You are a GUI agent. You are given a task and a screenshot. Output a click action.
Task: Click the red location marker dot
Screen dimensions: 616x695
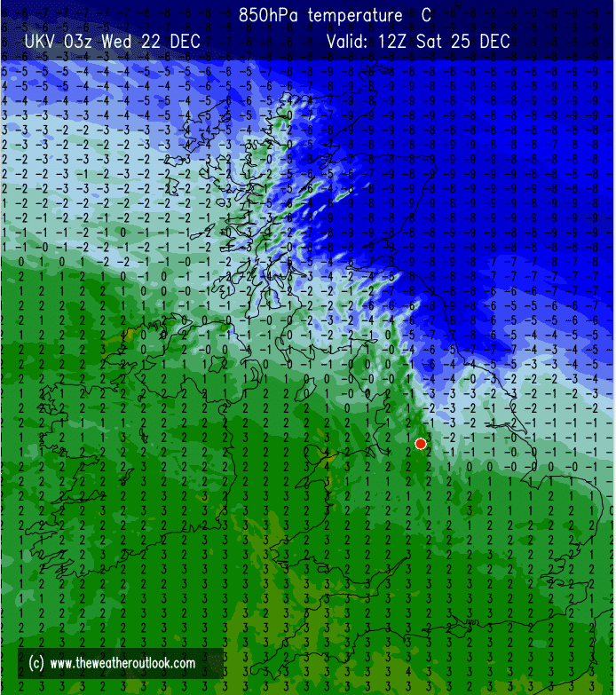coord(420,443)
